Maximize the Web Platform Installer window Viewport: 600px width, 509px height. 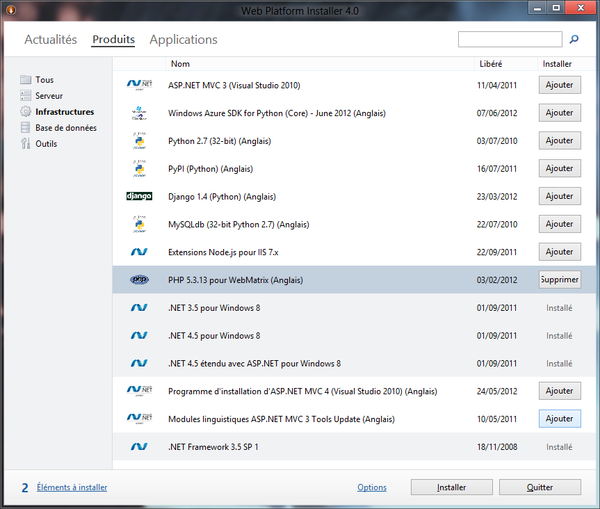click(556, 8)
